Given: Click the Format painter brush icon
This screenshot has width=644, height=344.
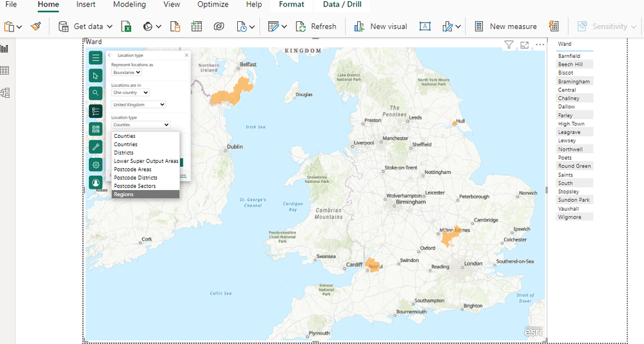Looking at the screenshot, I should click(x=36, y=26).
